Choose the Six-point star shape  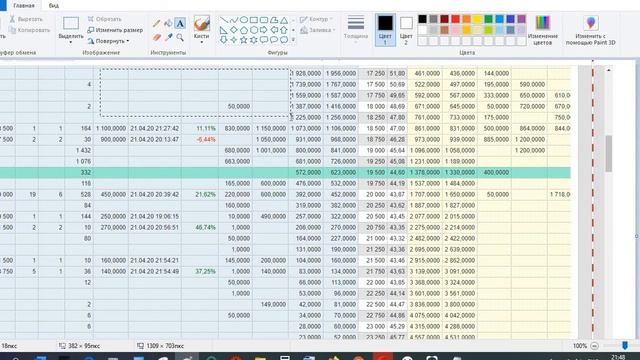tap(253, 40)
